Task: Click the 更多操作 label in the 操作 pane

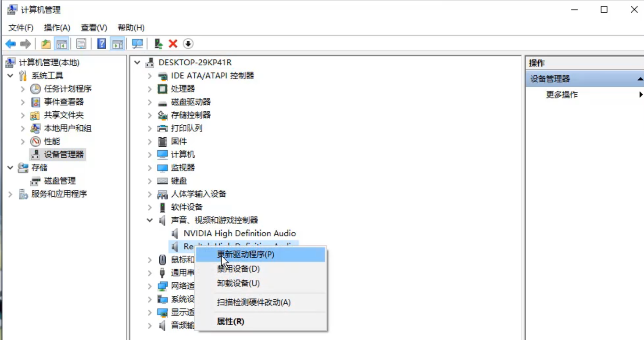Action: (562, 95)
